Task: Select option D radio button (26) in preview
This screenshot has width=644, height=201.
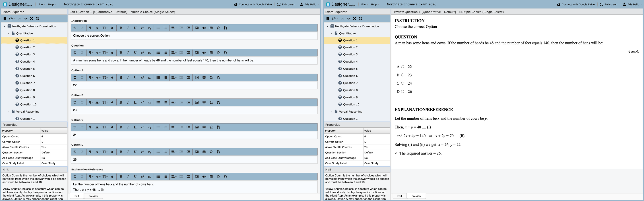Action: pos(402,92)
